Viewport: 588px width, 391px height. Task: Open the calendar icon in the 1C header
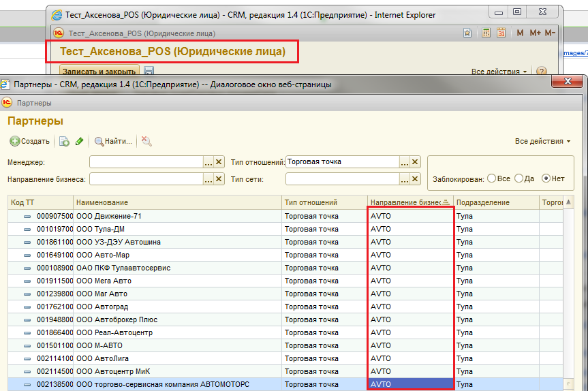point(501,33)
